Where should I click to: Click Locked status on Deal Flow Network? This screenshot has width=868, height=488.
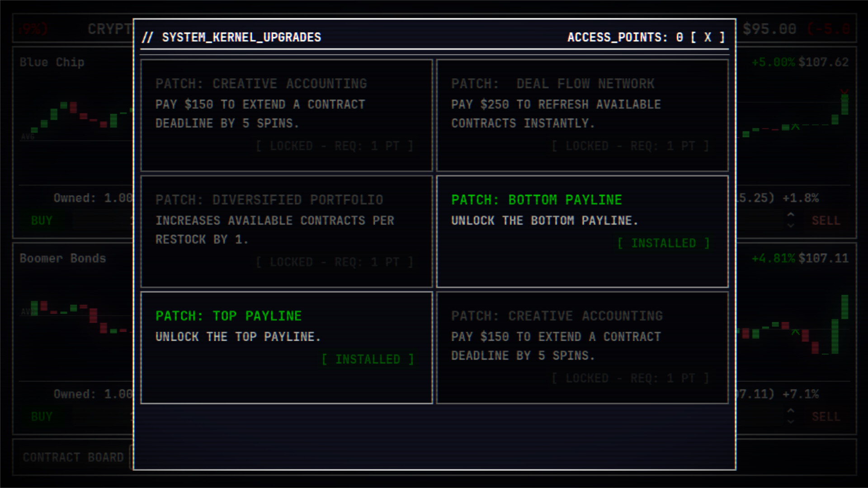(630, 146)
